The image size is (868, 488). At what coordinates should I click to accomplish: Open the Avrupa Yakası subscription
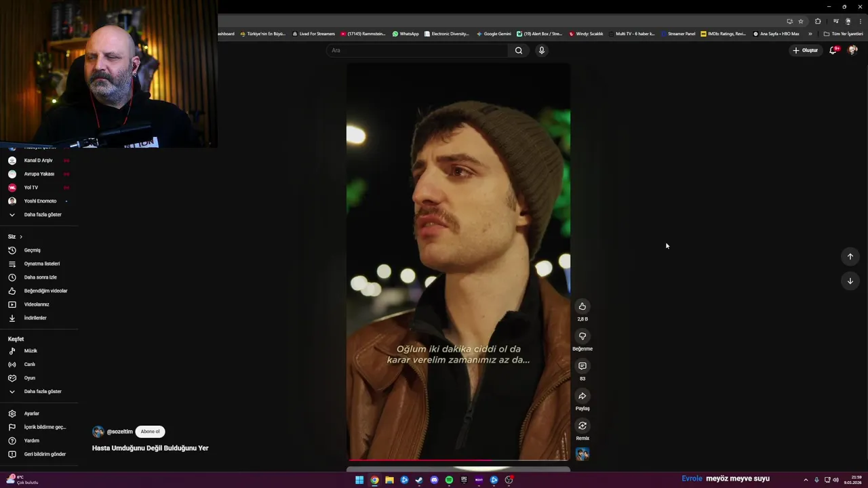pyautogui.click(x=39, y=174)
